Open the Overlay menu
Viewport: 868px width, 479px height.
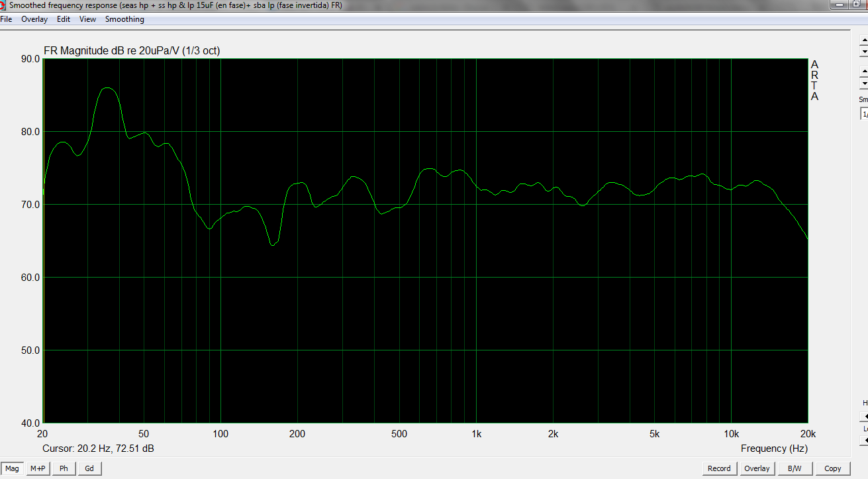click(34, 19)
